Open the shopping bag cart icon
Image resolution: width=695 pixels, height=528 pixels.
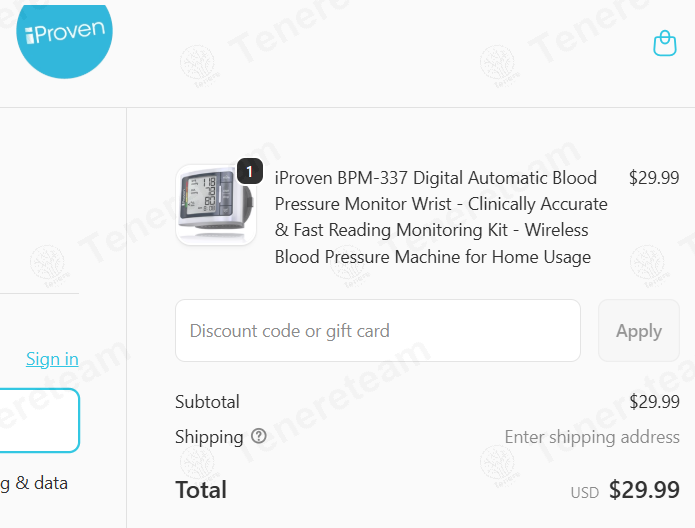coord(665,43)
